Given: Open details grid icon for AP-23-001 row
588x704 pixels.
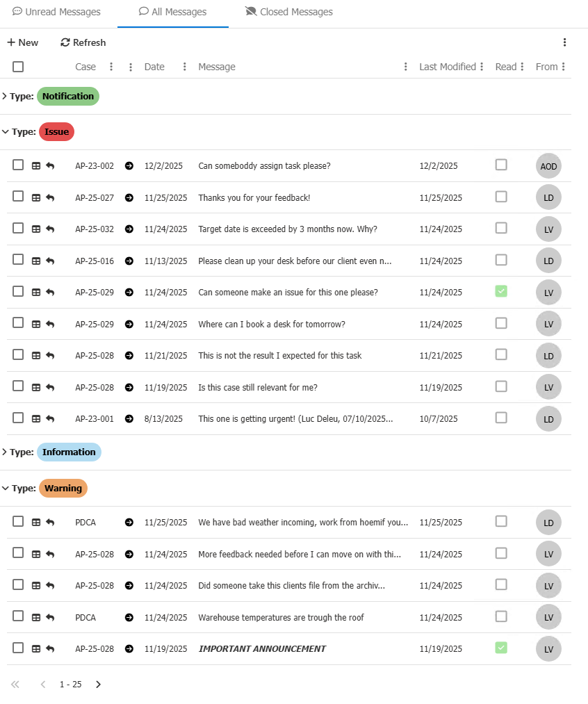Looking at the screenshot, I should point(36,419).
